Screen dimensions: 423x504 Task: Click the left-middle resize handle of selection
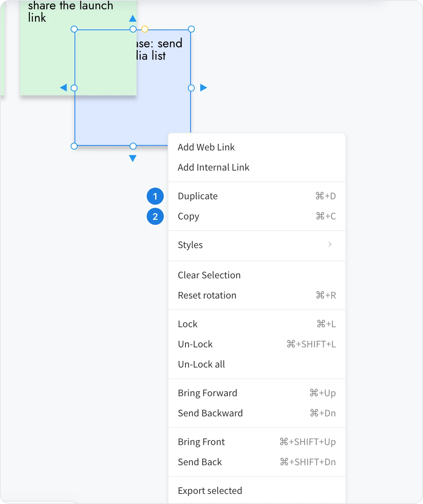click(x=74, y=88)
